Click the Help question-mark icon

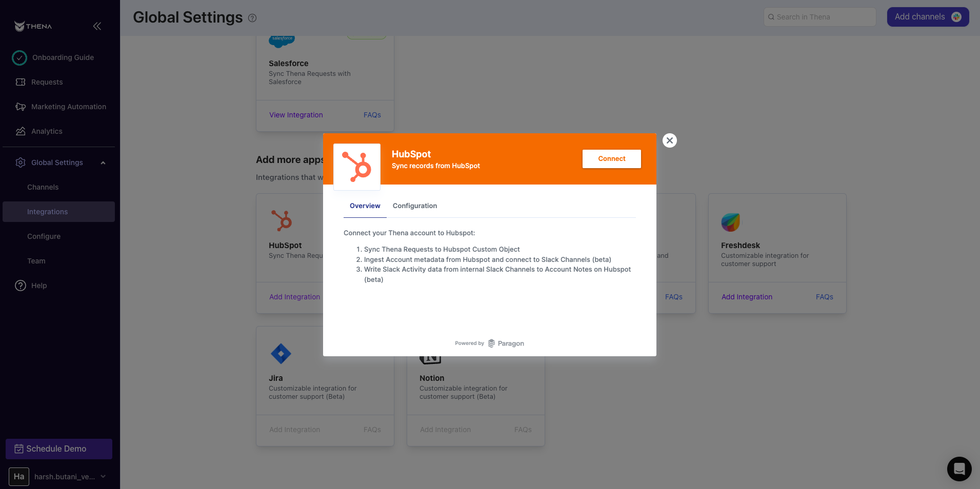tap(21, 286)
